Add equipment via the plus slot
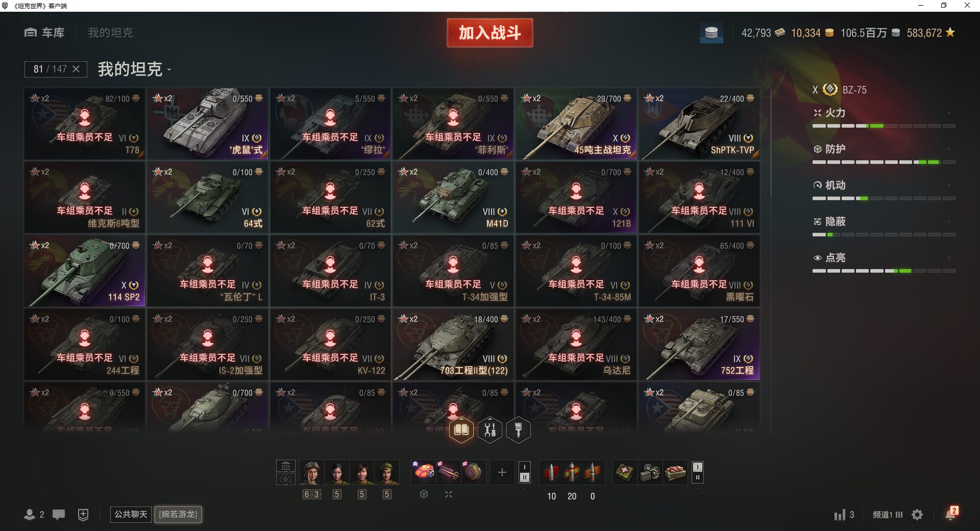This screenshot has width=980, height=531. pos(502,472)
